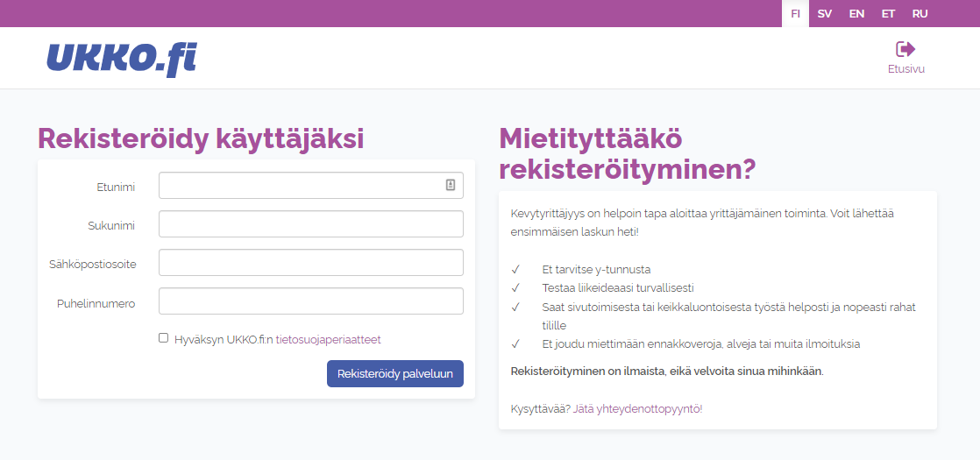
Task: Click the bold Rekisteröityminen on ilmaista sentence
Action: [667, 372]
